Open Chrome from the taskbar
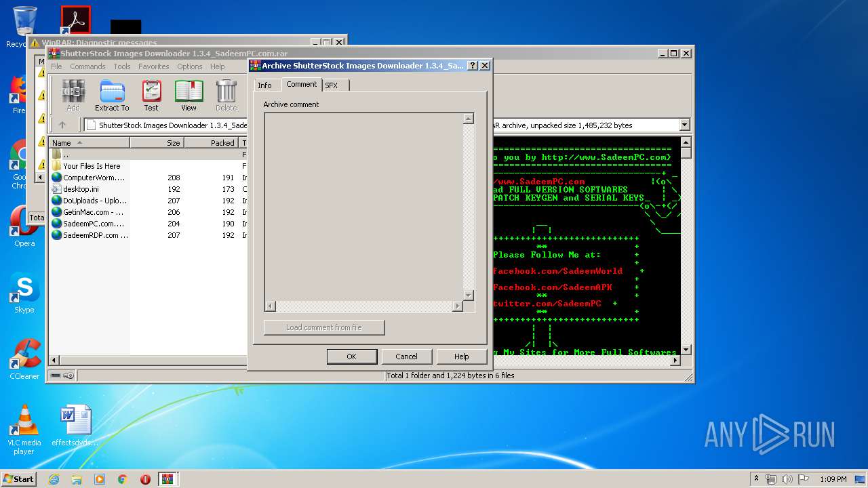Viewport: 868px width, 488px height. [123, 479]
